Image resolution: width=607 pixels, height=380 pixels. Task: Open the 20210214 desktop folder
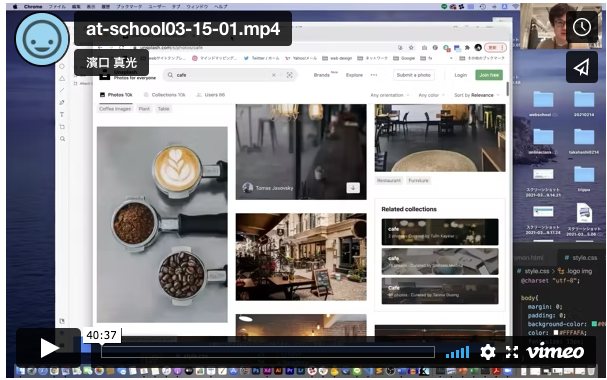coord(584,103)
